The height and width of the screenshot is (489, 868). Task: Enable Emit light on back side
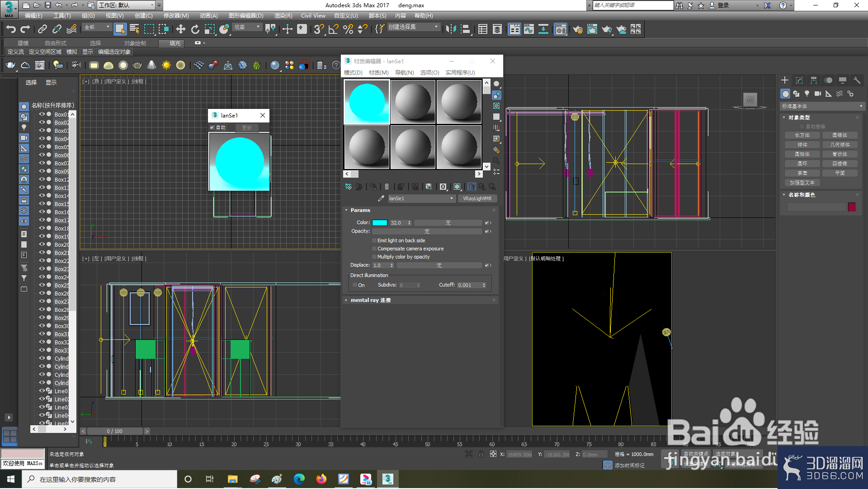[x=374, y=240]
